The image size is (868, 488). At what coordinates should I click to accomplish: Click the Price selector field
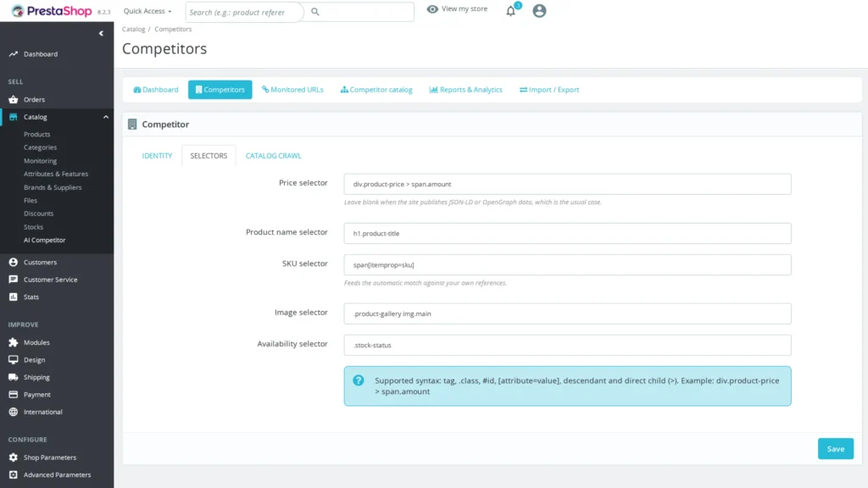pyautogui.click(x=567, y=184)
